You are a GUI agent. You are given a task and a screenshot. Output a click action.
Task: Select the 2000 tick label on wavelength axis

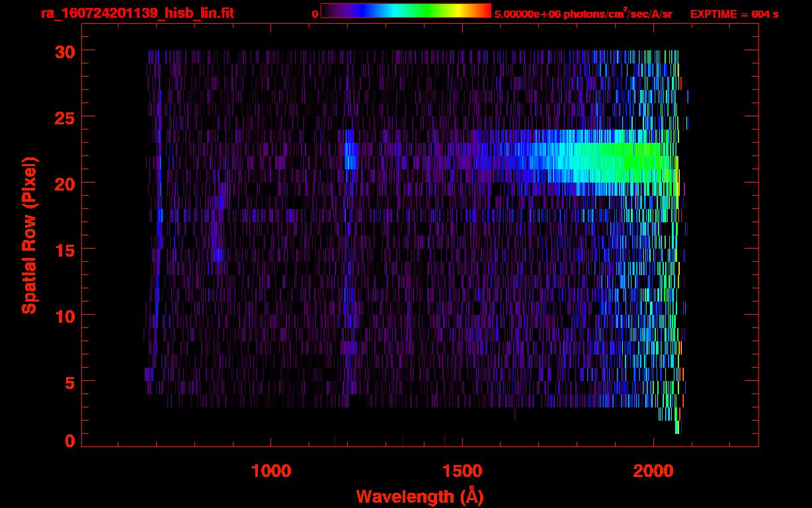coord(653,470)
